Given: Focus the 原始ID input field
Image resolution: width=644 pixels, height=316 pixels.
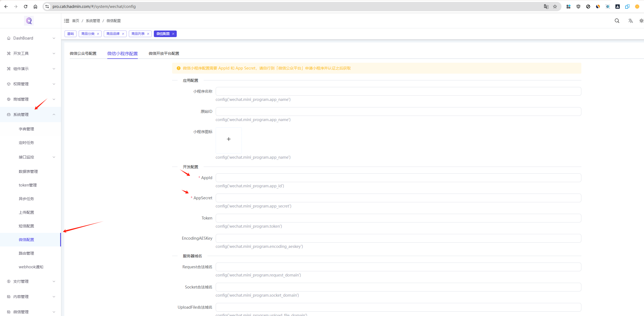Looking at the screenshot, I should coord(398,112).
